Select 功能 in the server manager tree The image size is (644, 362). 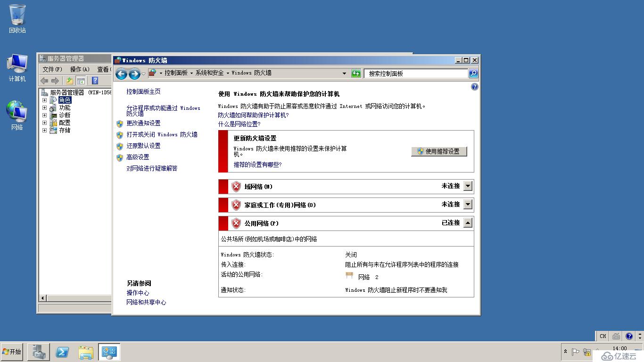tap(65, 107)
